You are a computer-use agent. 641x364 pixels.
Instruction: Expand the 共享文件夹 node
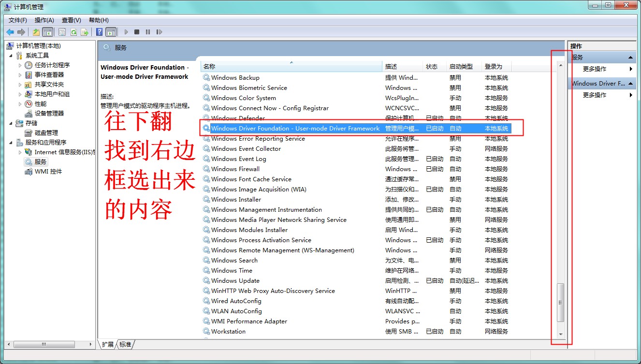(20, 84)
